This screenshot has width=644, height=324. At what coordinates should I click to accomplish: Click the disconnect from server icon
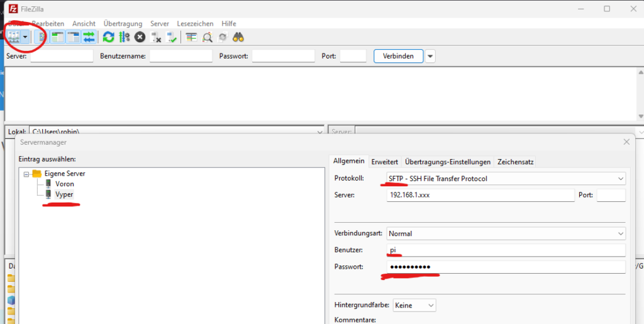point(156,37)
